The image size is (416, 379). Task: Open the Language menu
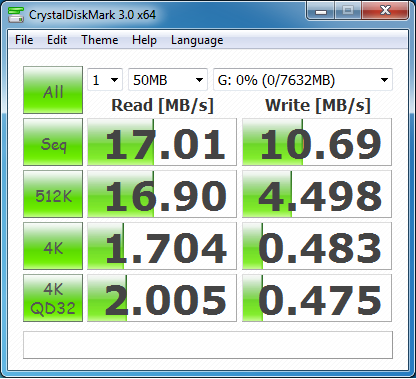[197, 40]
